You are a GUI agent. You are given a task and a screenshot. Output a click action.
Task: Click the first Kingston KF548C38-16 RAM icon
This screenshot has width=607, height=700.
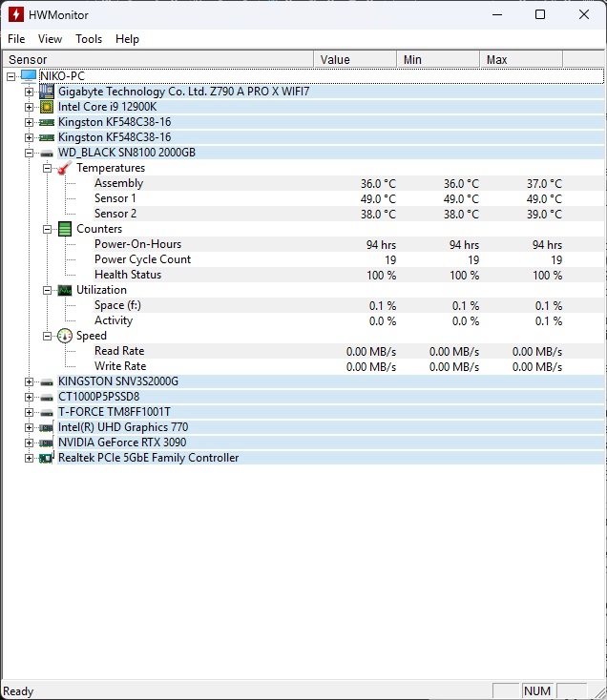pos(47,122)
